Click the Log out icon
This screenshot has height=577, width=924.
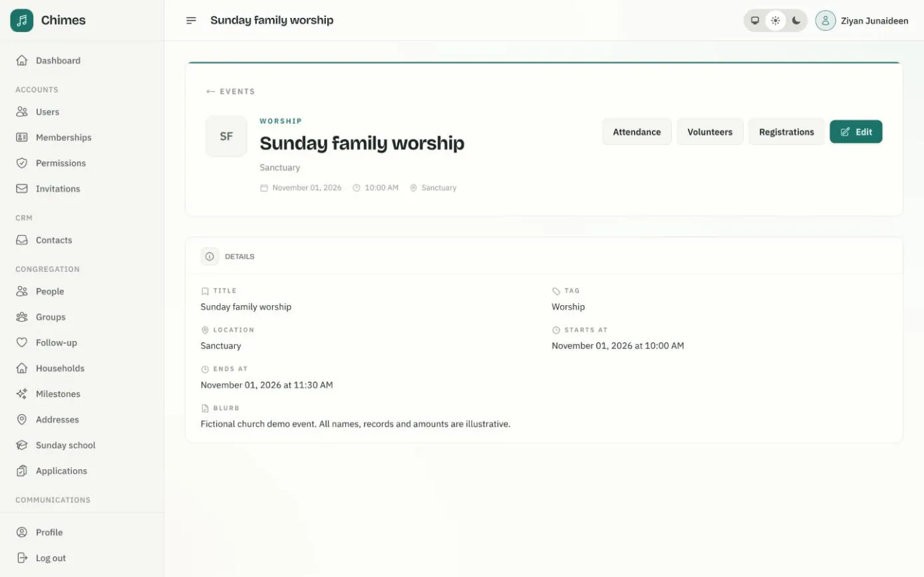[22, 558]
